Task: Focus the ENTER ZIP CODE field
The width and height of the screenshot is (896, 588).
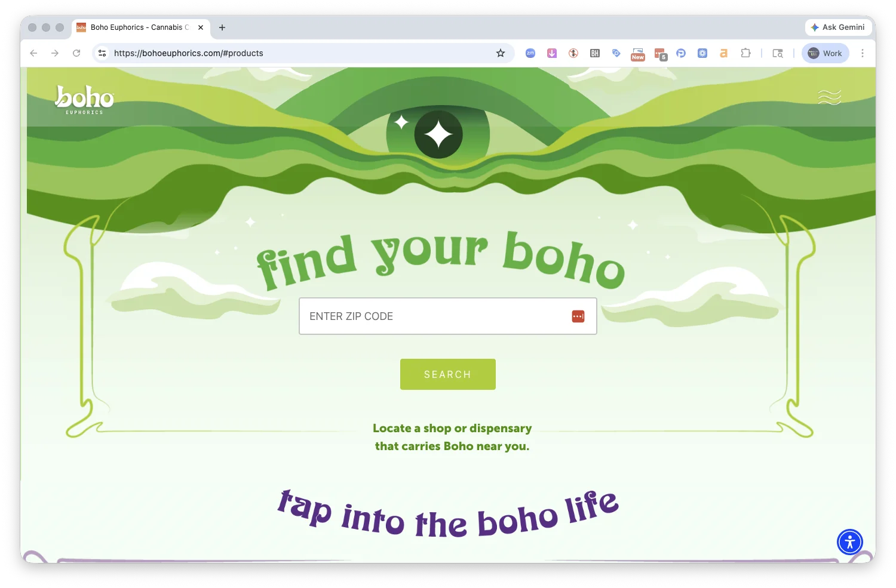Action: (x=448, y=316)
